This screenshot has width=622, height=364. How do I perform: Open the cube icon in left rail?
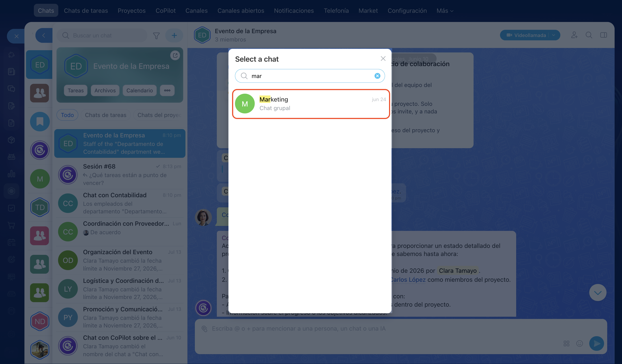pyautogui.click(x=11, y=140)
